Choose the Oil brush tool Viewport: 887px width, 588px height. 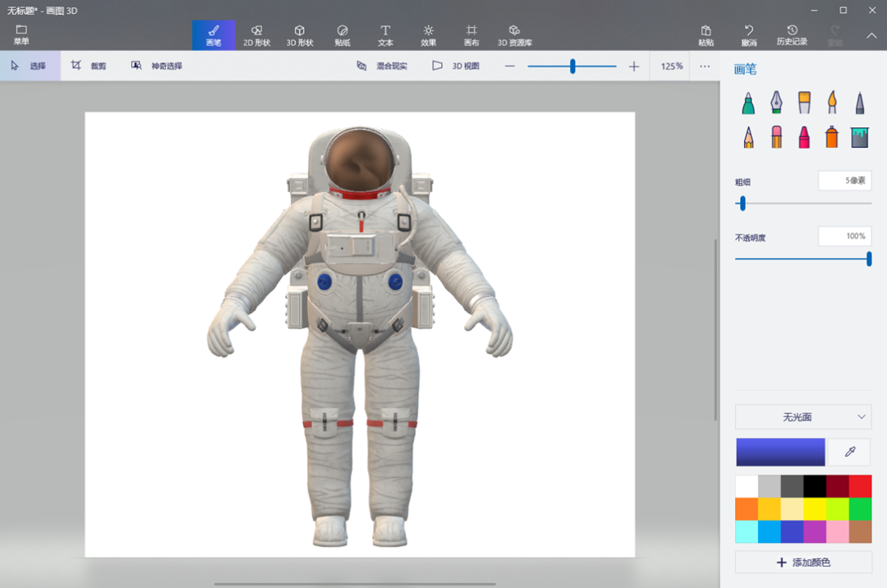point(804,103)
